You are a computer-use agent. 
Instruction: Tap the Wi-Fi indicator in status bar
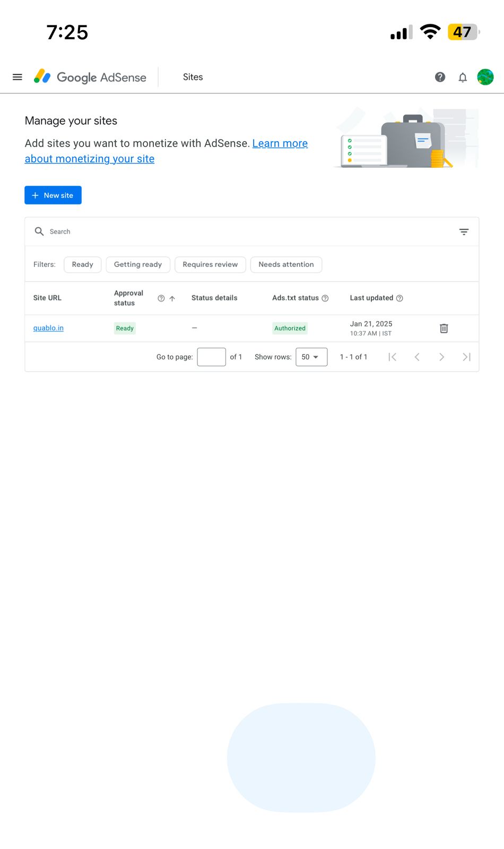[x=430, y=32]
